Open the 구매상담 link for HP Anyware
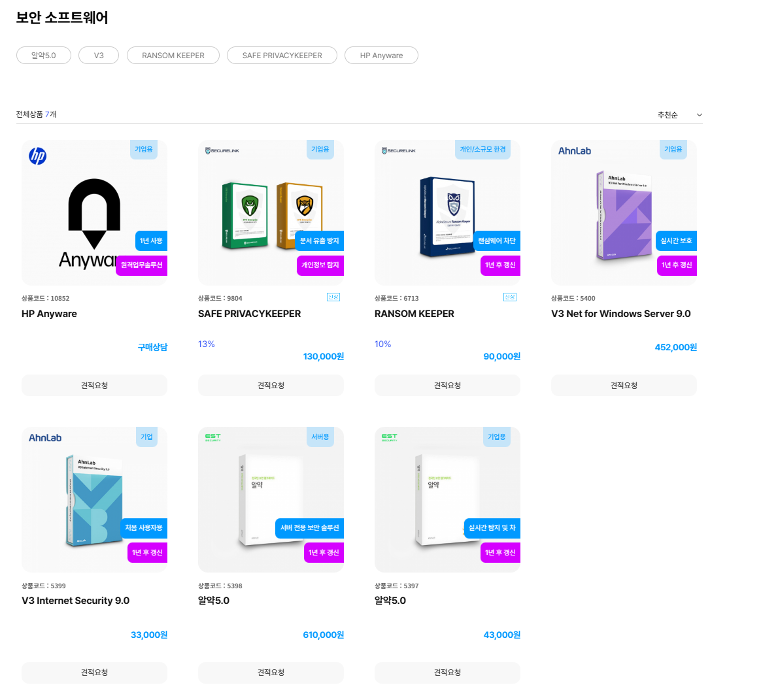 152,347
